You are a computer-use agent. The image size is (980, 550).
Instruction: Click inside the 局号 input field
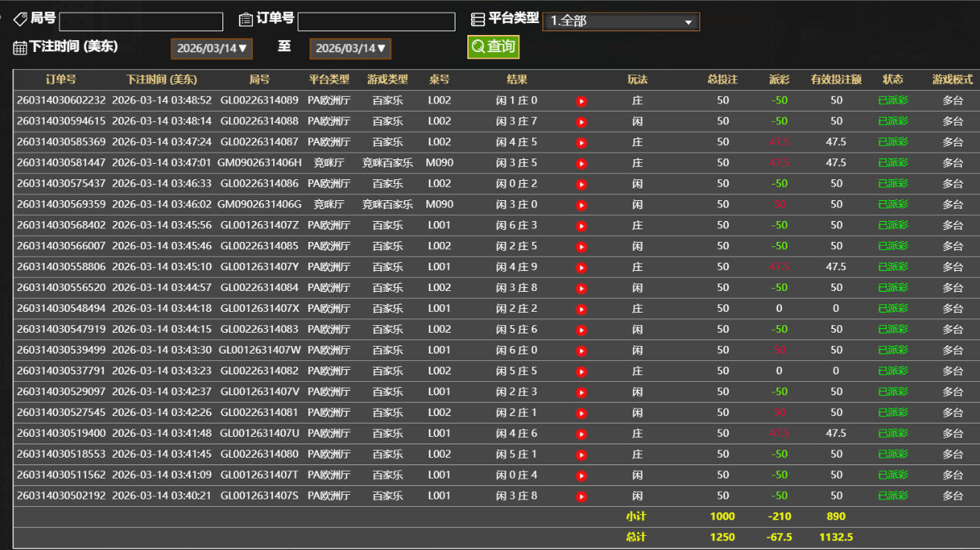[141, 21]
